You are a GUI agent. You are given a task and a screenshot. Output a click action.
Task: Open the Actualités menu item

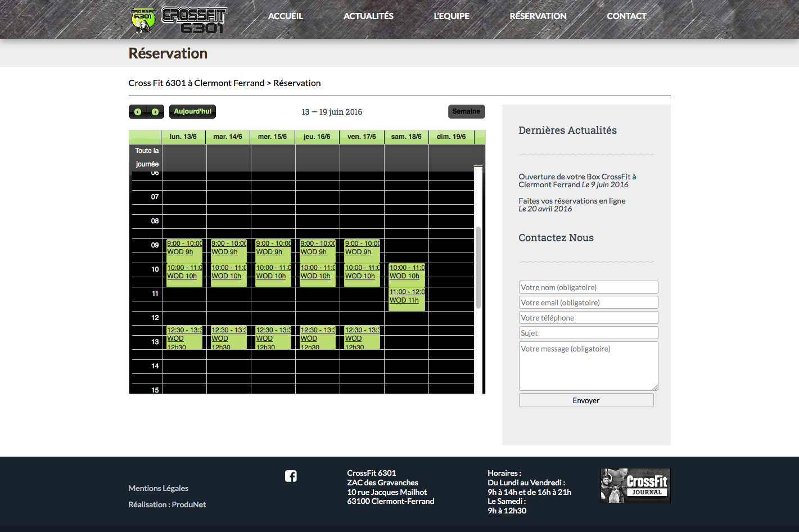[x=368, y=16]
